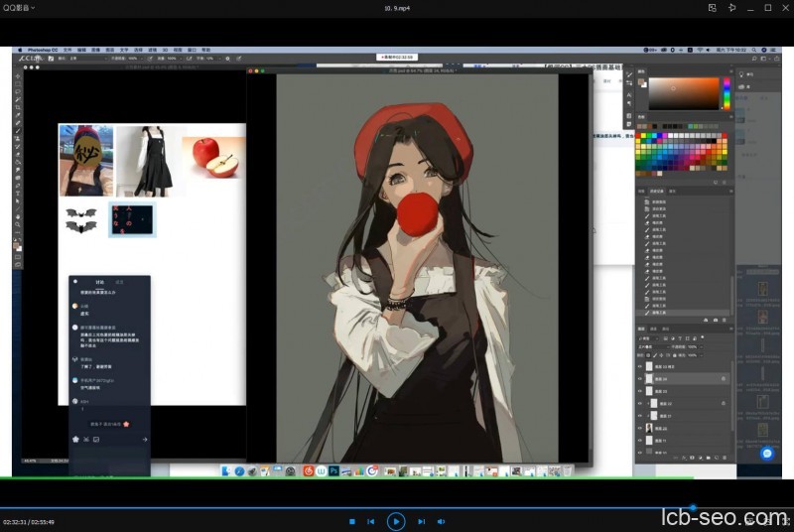Image resolution: width=794 pixels, height=532 pixels.
Task: Open the 窗口 menu in Photoshop
Action: [192, 50]
